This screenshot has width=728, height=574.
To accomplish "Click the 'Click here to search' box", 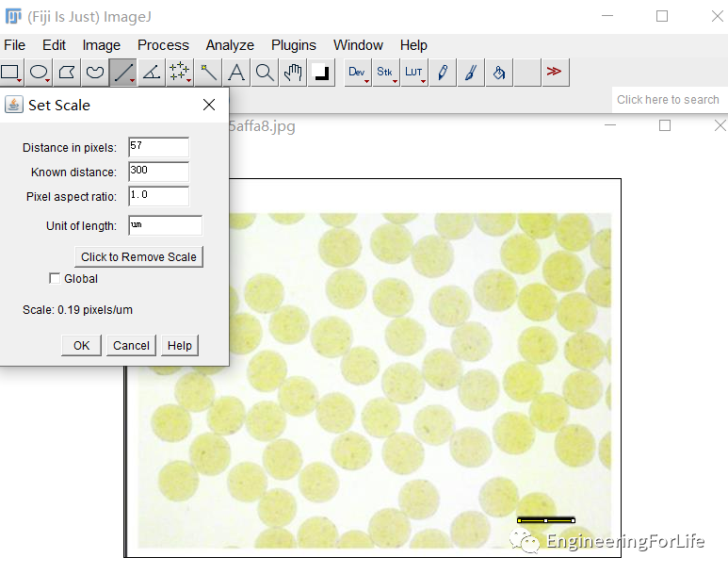I will (x=668, y=100).
